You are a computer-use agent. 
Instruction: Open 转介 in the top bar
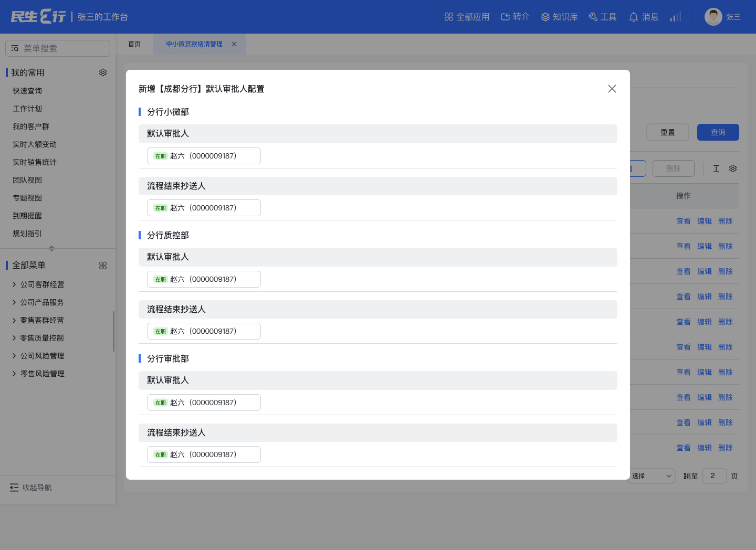tap(515, 17)
